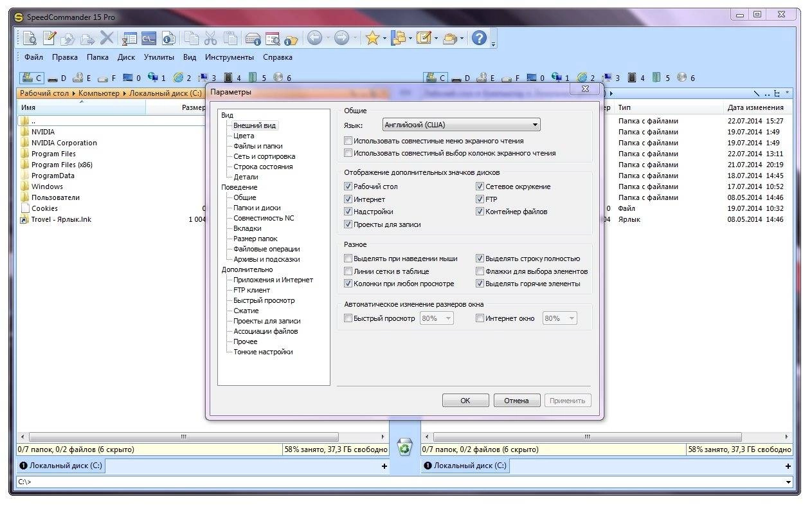This screenshot has width=812, height=508.
Task: Click the folder tree toolbar icon
Action: tap(399, 39)
